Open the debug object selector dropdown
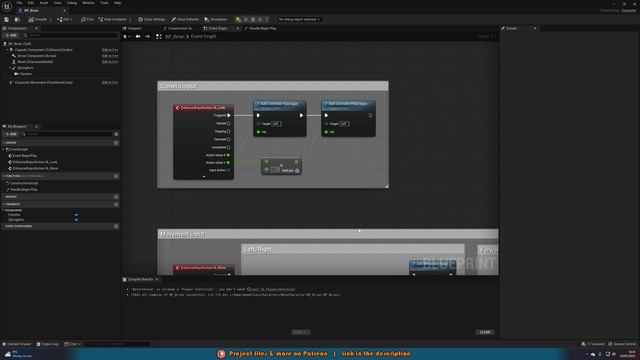 coord(299,19)
